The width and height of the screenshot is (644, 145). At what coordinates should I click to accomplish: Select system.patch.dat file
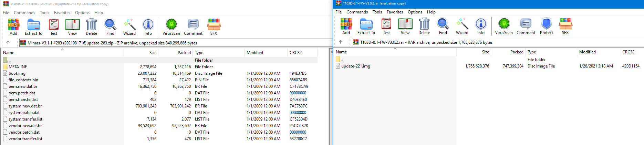pos(24,113)
